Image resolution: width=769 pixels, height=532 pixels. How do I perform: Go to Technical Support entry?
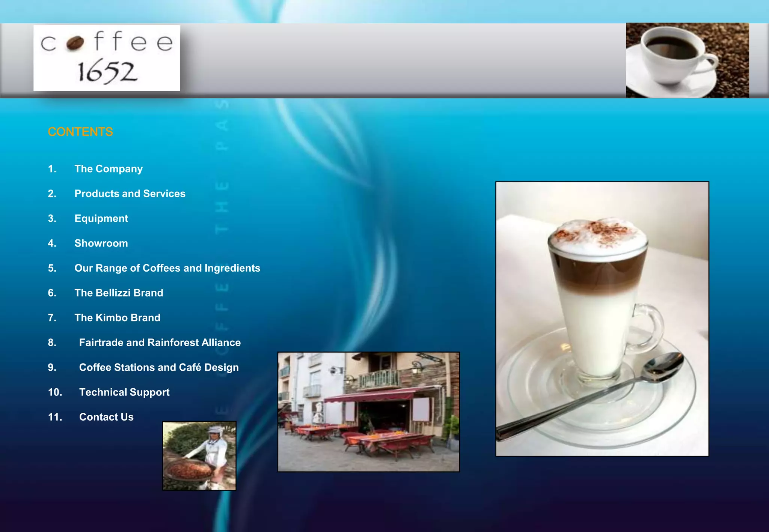(x=124, y=392)
